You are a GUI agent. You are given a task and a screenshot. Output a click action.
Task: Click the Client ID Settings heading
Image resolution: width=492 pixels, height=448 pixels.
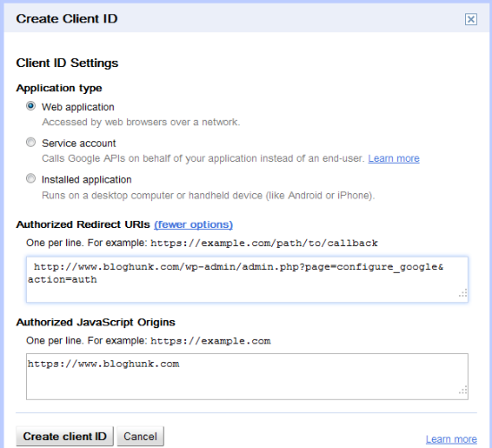pos(67,63)
